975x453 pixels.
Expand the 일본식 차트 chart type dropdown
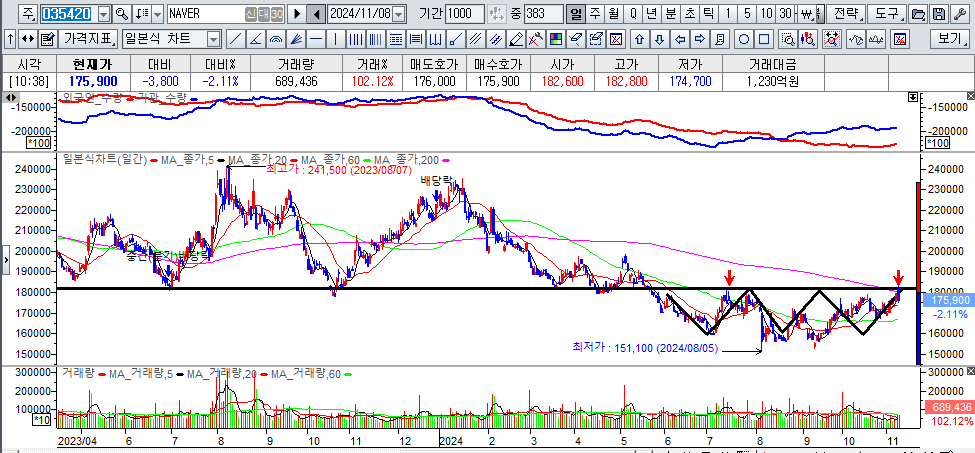213,39
